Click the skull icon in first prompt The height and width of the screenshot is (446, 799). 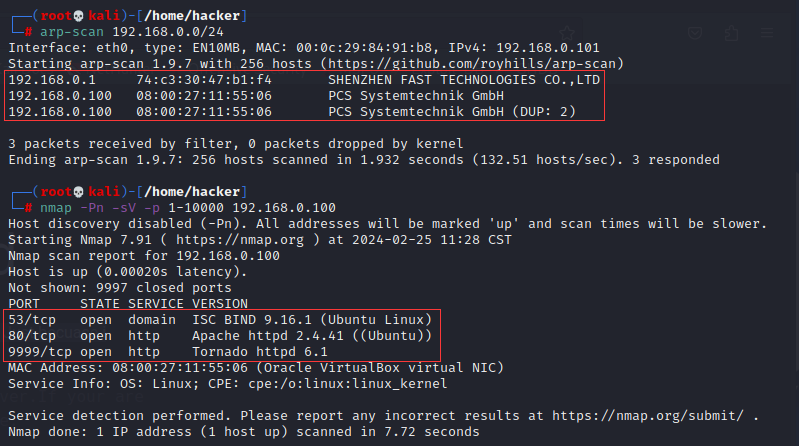(78, 16)
